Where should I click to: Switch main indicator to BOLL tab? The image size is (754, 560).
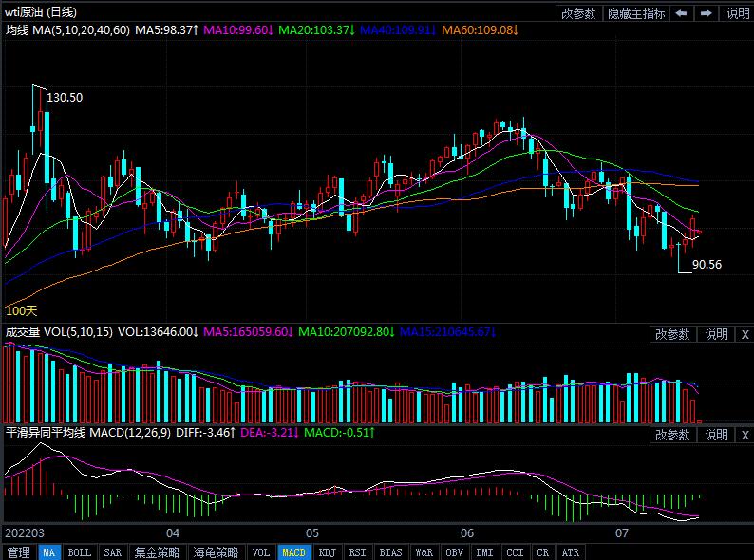[80, 552]
